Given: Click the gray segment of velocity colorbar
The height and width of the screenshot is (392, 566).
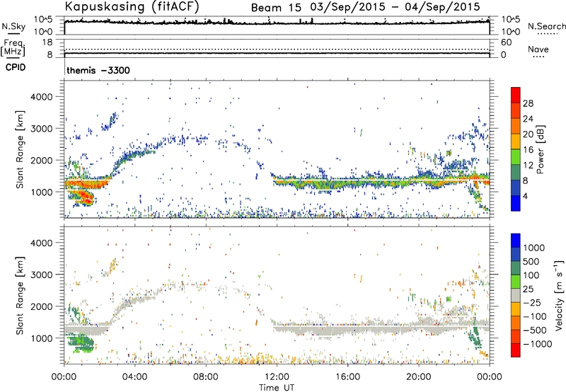Looking at the screenshot, I should point(516,296).
